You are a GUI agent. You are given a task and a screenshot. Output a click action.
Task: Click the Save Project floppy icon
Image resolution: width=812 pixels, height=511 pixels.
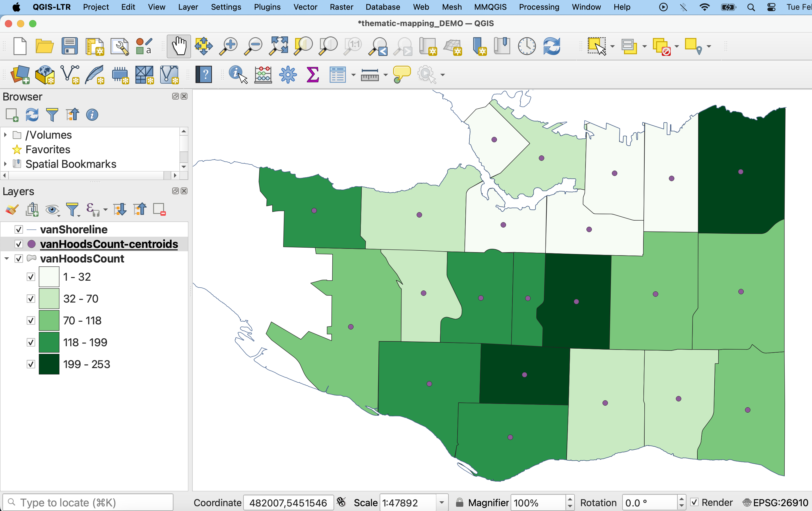(x=69, y=46)
